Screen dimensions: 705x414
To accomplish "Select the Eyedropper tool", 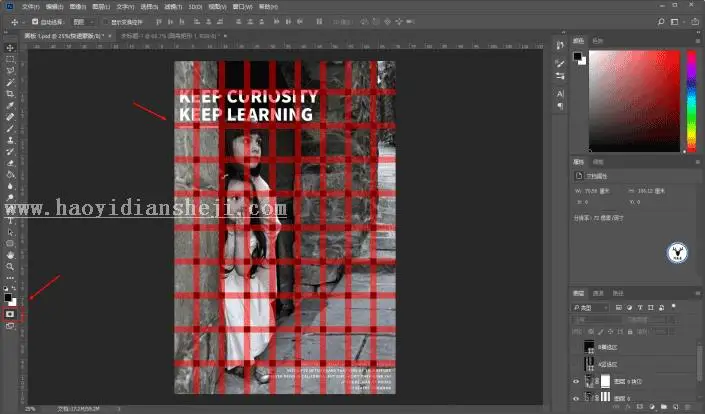I will (x=10, y=106).
